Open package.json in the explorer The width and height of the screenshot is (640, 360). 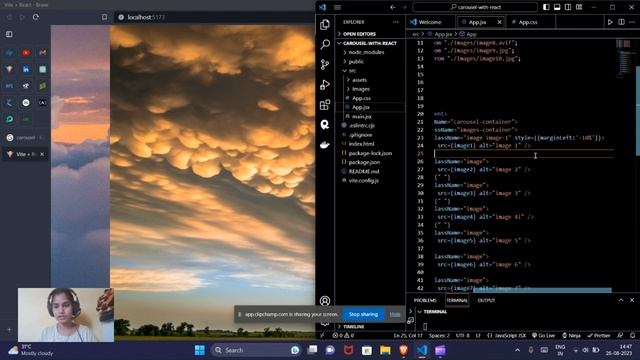point(370,162)
